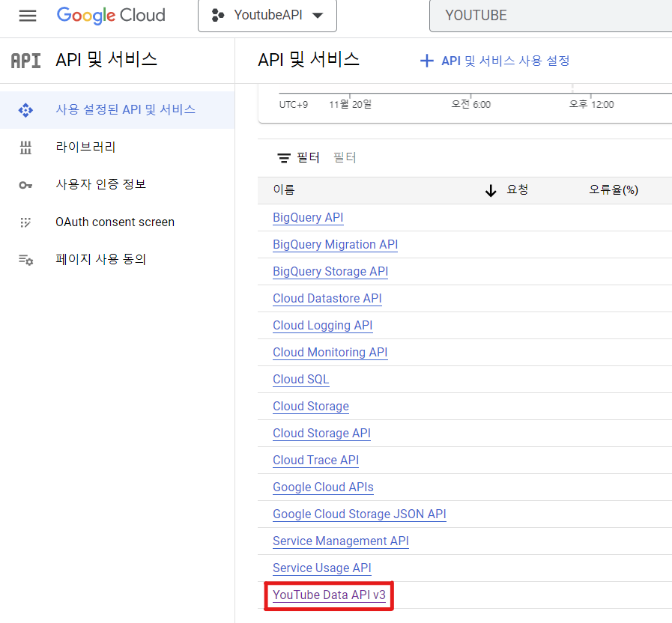Click the project selector hexagon icon
This screenshot has width=672, height=623.
point(218,16)
